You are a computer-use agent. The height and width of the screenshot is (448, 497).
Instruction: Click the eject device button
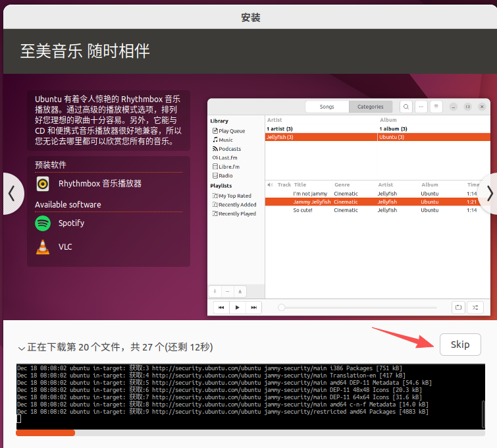pyautogui.click(x=240, y=291)
